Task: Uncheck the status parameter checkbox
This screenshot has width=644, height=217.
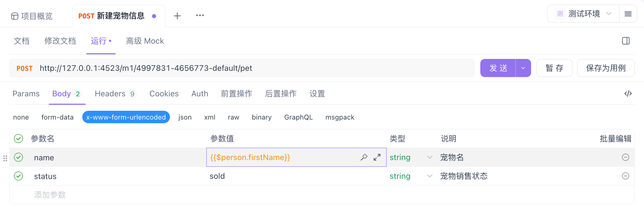Action: pyautogui.click(x=18, y=176)
